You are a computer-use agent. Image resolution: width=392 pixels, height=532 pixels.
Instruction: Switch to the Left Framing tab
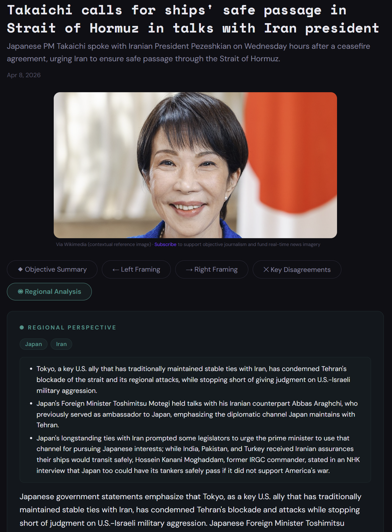tap(136, 269)
